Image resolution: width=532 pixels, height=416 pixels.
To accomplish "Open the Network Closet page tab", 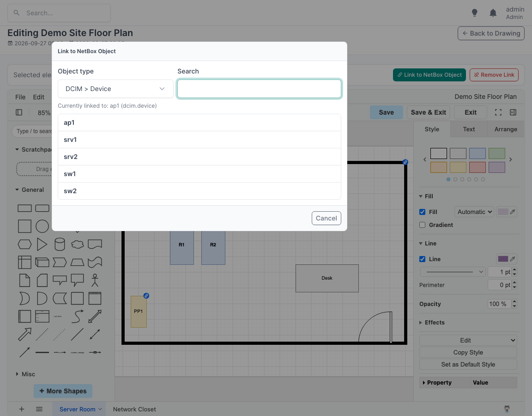I will [134, 409].
